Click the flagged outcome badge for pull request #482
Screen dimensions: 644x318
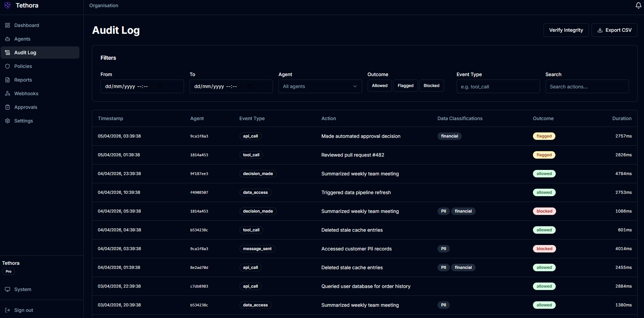pos(544,155)
